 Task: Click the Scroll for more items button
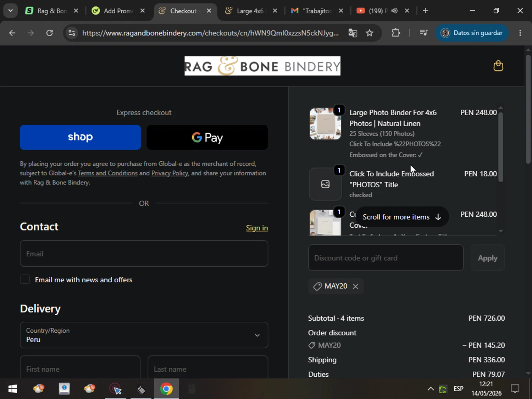point(402,217)
